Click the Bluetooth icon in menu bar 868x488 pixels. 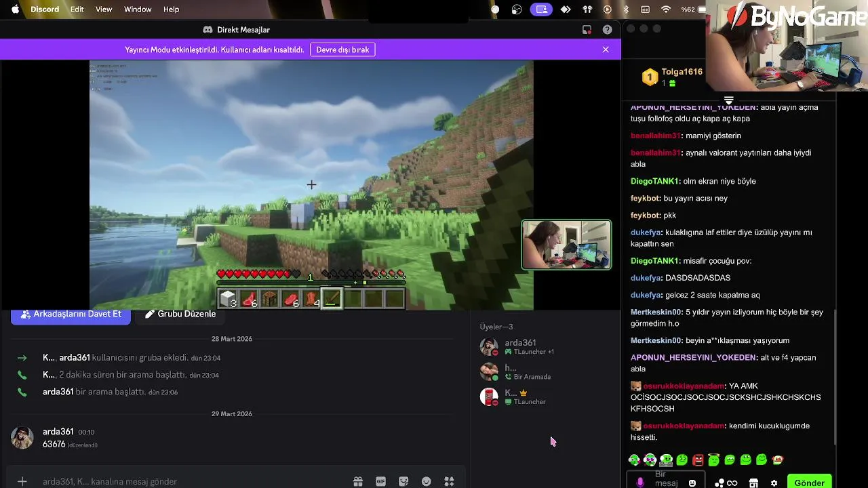coord(626,9)
